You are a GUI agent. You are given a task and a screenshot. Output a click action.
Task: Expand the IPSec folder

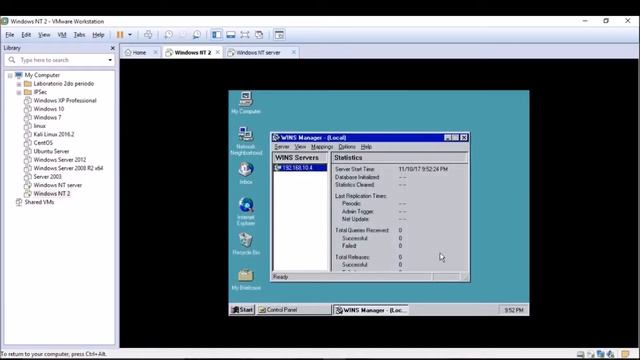(19, 93)
